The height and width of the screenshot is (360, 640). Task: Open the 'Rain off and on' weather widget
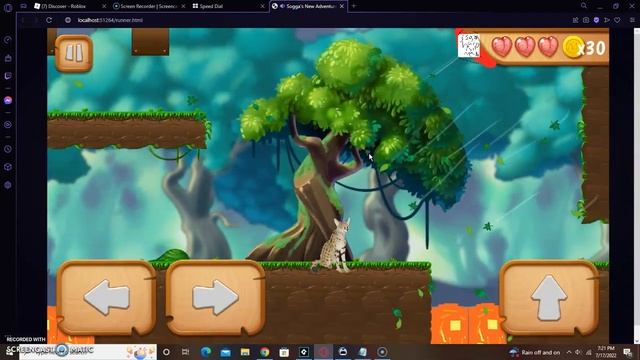(x=535, y=352)
